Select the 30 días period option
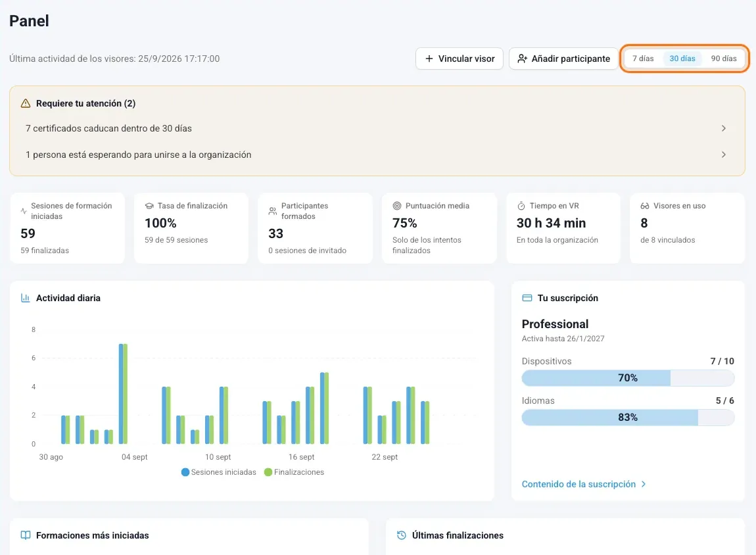 click(x=682, y=59)
